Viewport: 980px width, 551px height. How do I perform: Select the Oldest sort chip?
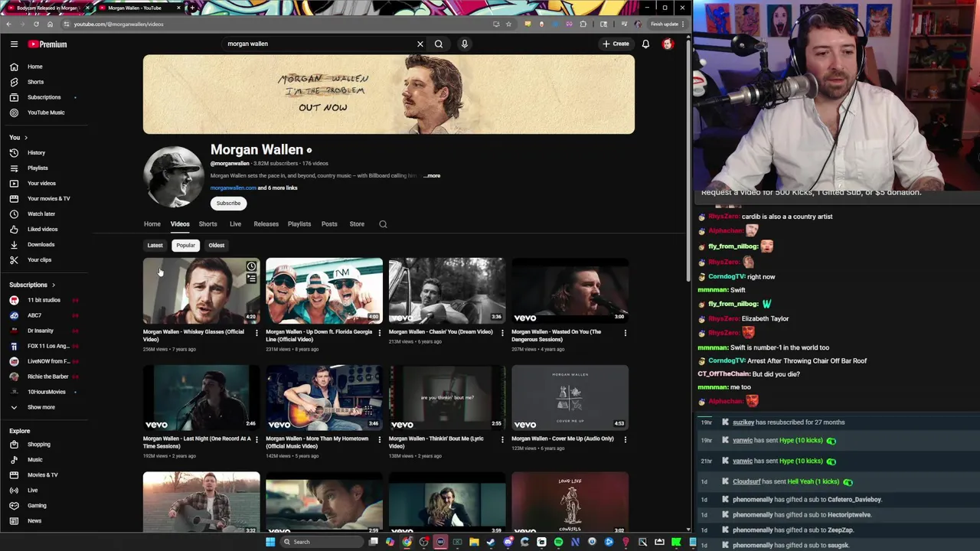pyautogui.click(x=217, y=245)
